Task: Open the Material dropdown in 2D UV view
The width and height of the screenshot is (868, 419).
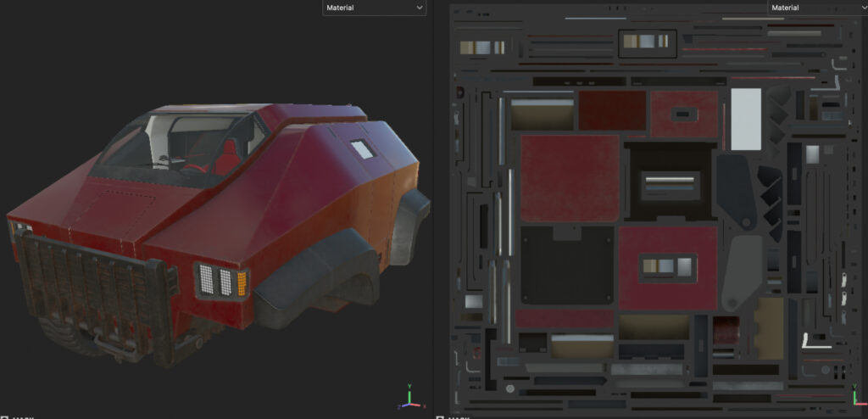Action: point(816,8)
